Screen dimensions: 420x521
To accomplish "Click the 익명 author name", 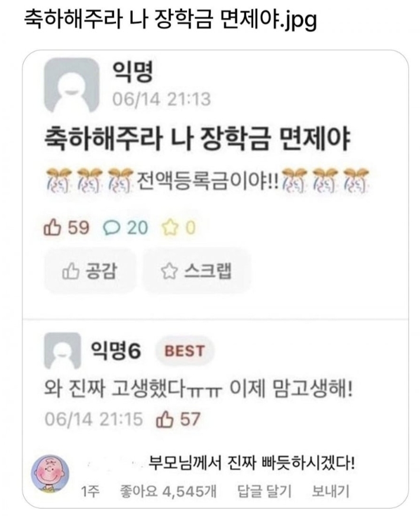I will (x=133, y=72).
